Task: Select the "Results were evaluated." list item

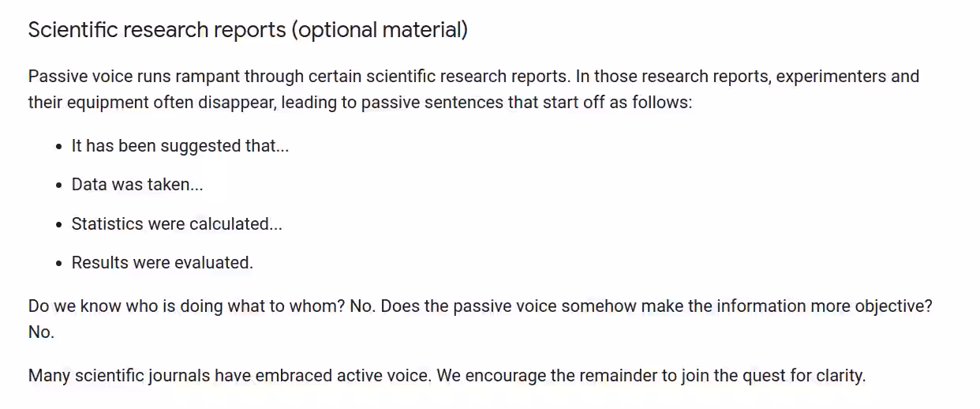Action: pyautogui.click(x=163, y=263)
